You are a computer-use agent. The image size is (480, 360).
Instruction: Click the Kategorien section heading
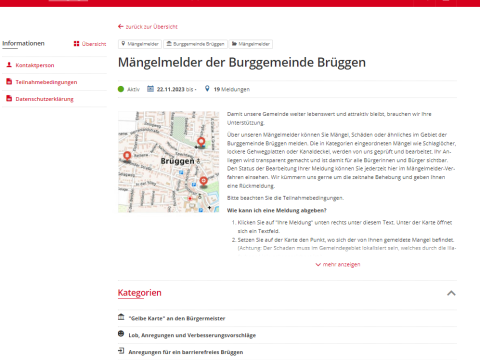pos(140,293)
